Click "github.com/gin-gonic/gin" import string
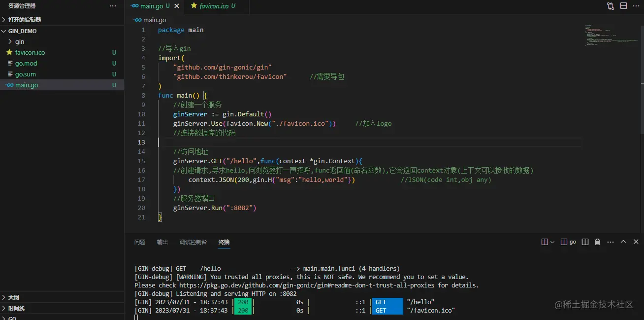The image size is (644, 320). tap(222, 67)
